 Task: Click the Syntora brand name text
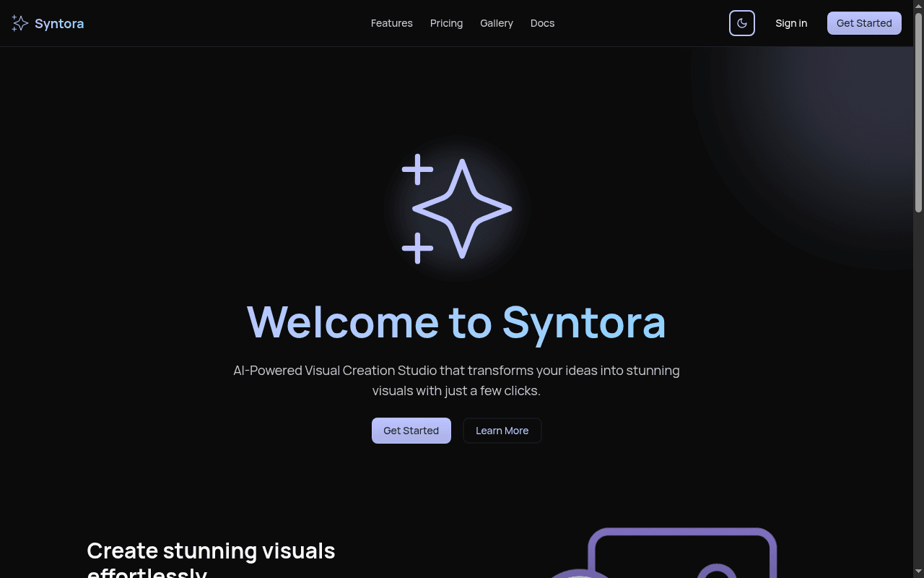click(x=59, y=23)
